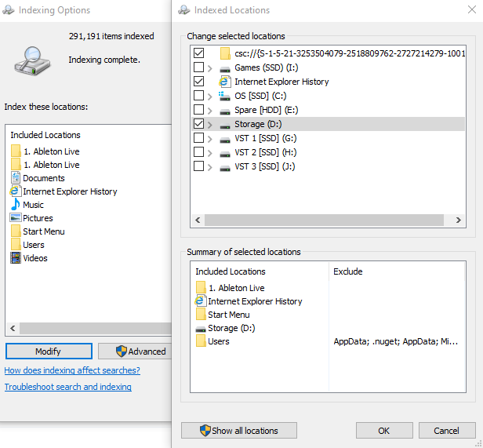Click the Internet Explorer icon in Indexing Options list
Screen dimensions: 483x448
(x=16, y=191)
